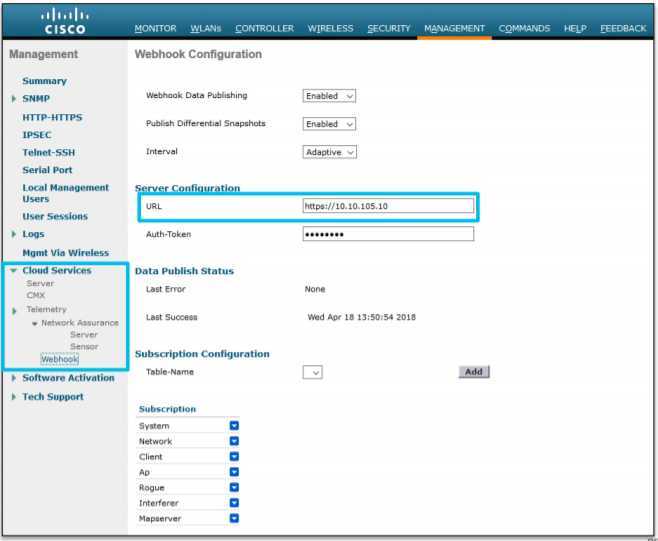Open Mgmt Via Wireless page
Image resolution: width=658 pixels, height=541 pixels.
[x=65, y=253]
